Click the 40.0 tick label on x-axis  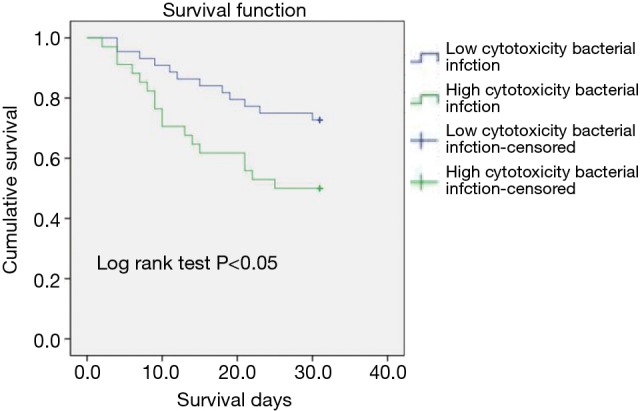pos(386,373)
